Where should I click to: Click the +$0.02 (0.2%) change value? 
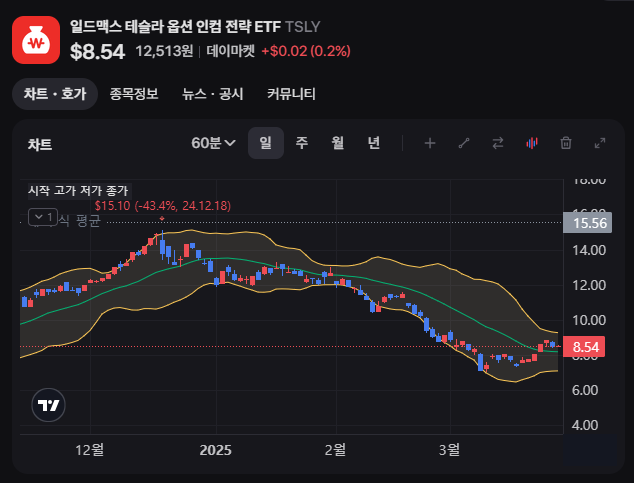point(306,51)
